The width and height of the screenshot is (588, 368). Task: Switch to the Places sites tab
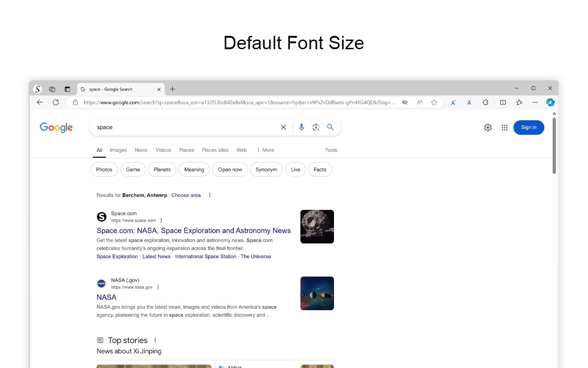[x=215, y=150]
